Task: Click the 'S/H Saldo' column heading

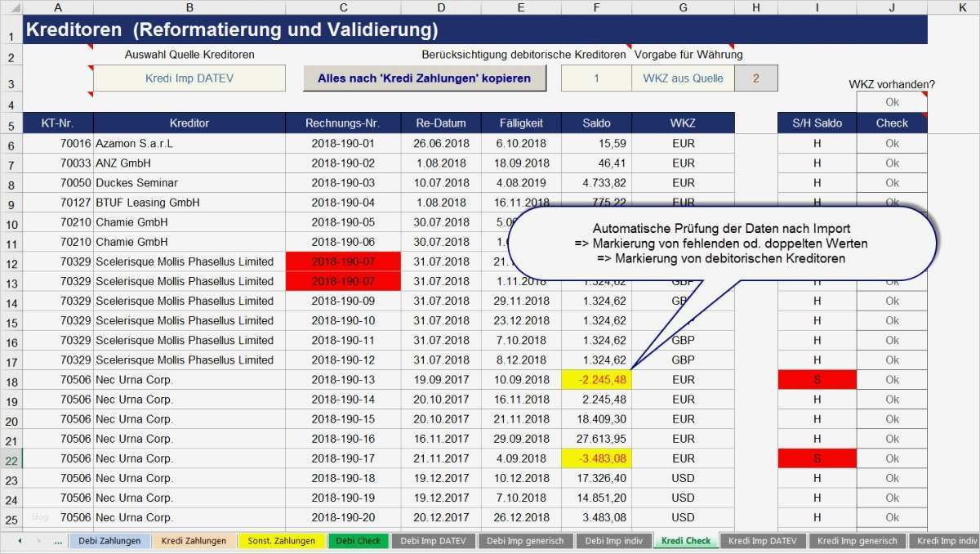Action: [x=817, y=123]
